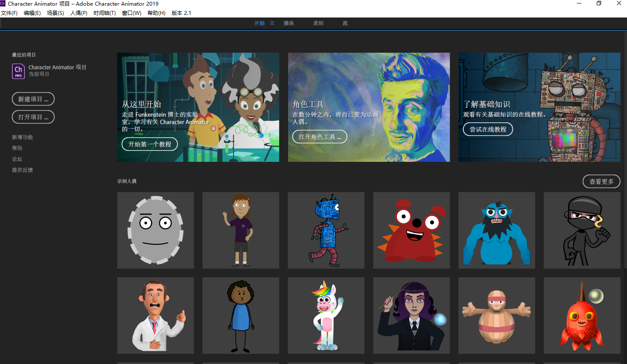Click 开始第一个教程 to start the tutorial
The height and width of the screenshot is (364, 627).
point(149,144)
